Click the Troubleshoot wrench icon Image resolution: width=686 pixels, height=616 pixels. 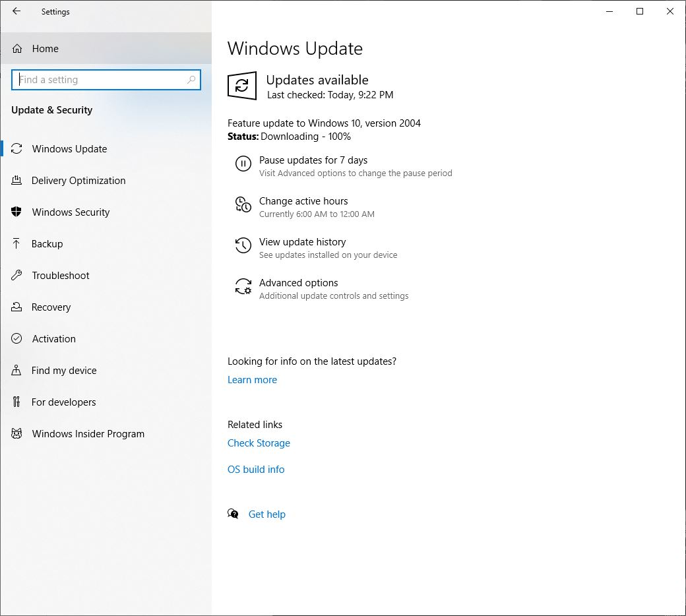pos(16,275)
